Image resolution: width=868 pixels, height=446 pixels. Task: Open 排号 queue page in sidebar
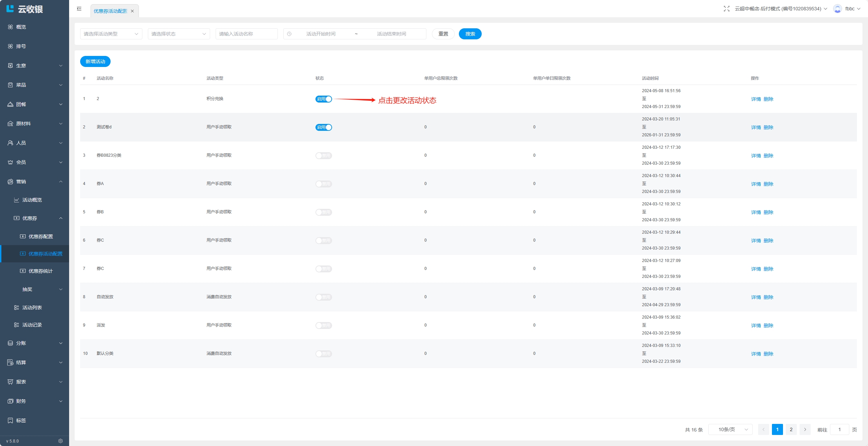tap(21, 46)
